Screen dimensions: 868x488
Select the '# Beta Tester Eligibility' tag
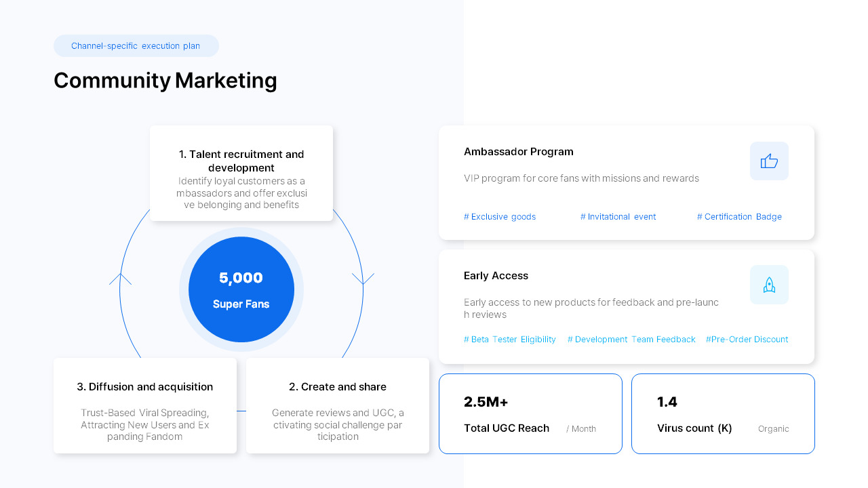[510, 340]
